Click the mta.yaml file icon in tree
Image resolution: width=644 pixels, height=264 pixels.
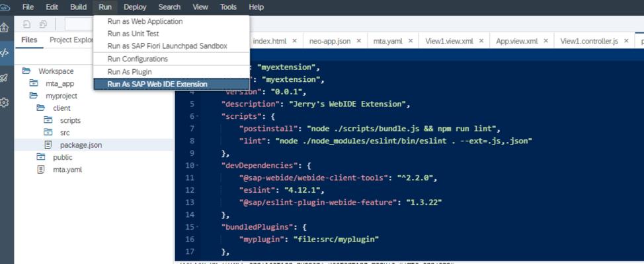click(x=40, y=170)
